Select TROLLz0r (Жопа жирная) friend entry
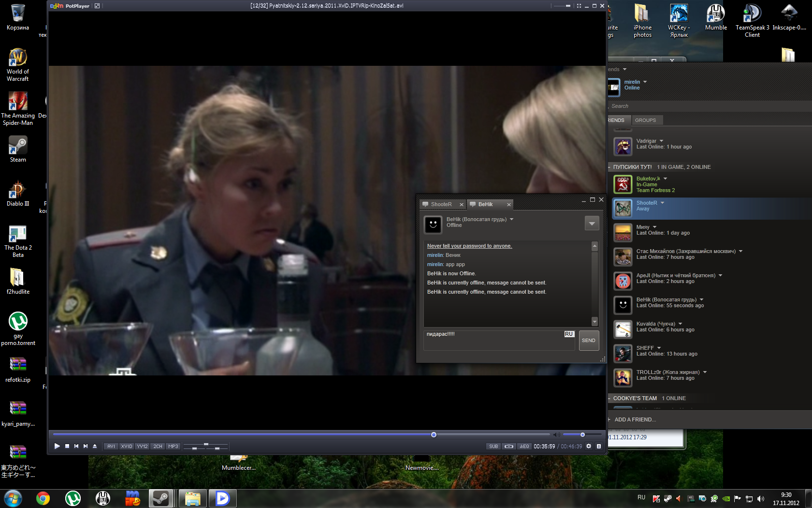 coord(711,377)
